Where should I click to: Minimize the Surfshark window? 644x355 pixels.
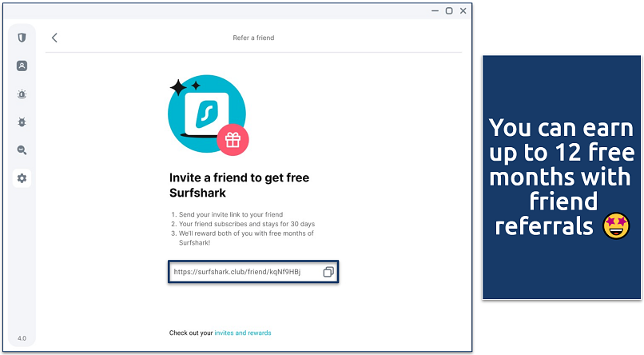[x=435, y=11]
